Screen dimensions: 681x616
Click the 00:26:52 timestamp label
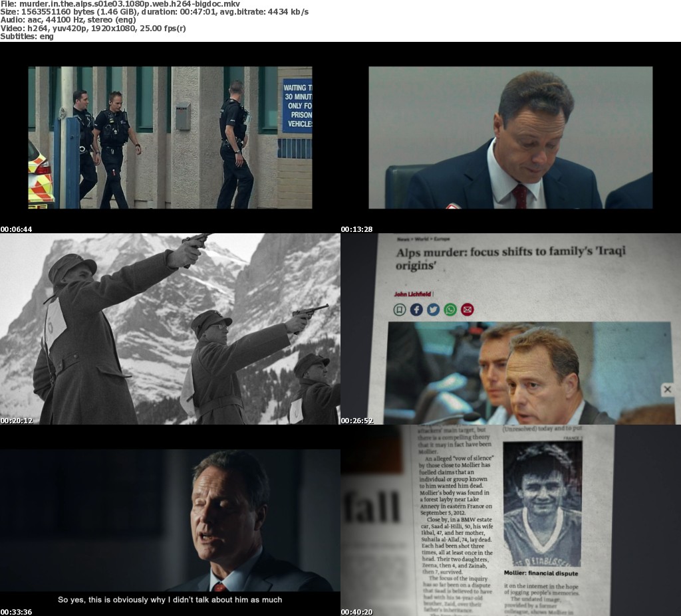tap(357, 421)
